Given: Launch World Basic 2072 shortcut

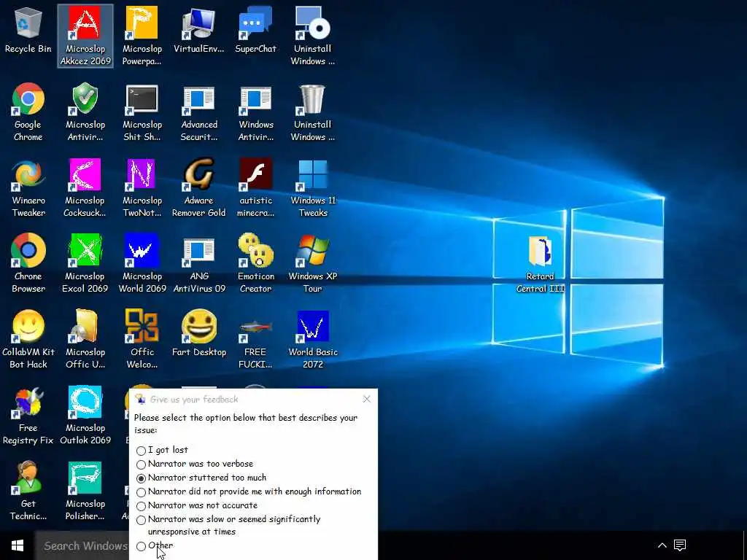Looking at the screenshot, I should coord(313,340).
